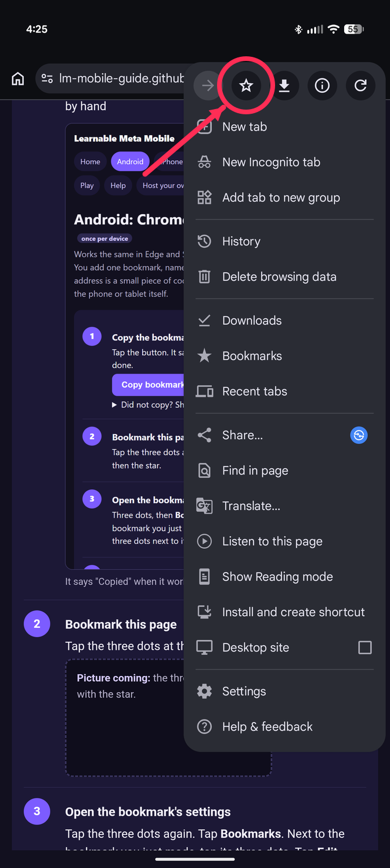Open Downloads menu entry
Viewport: 390px width, 868px height.
tap(284, 320)
